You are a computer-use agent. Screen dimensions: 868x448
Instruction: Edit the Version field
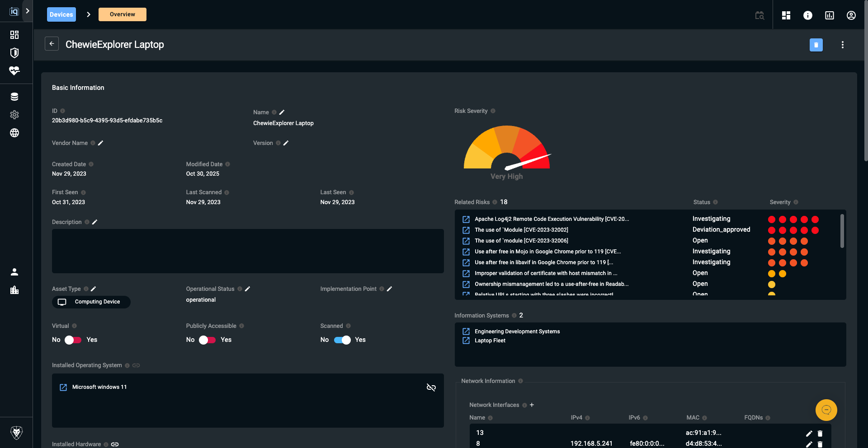tap(286, 143)
